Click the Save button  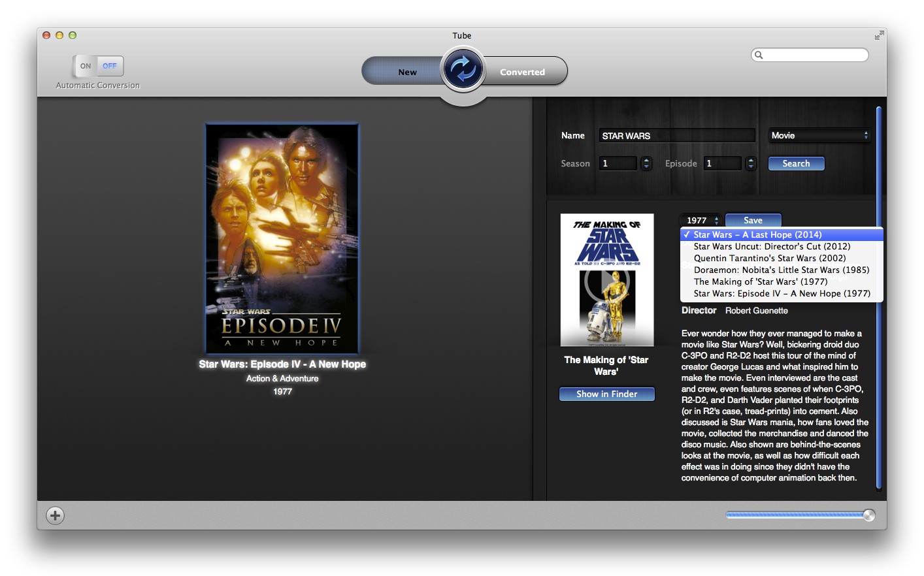click(x=753, y=220)
